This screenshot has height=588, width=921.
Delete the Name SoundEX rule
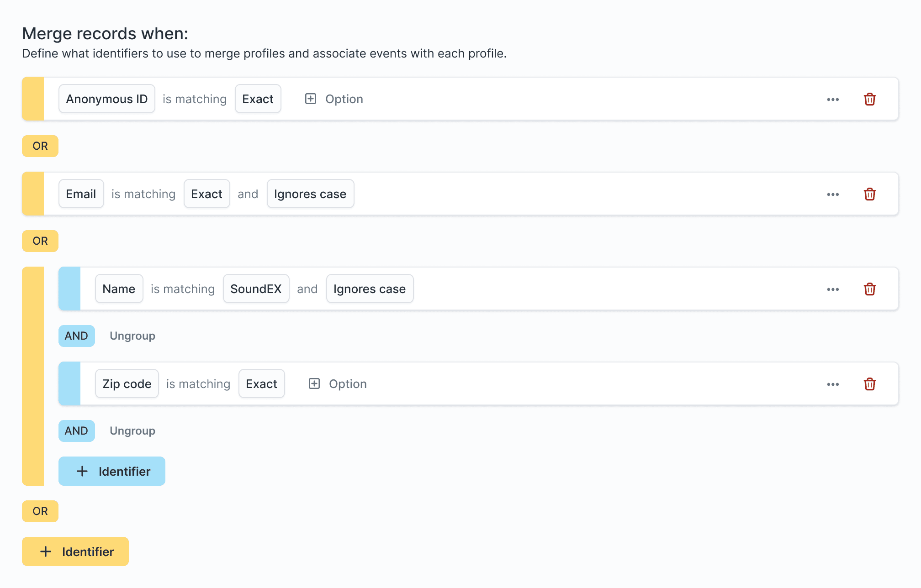tap(870, 289)
